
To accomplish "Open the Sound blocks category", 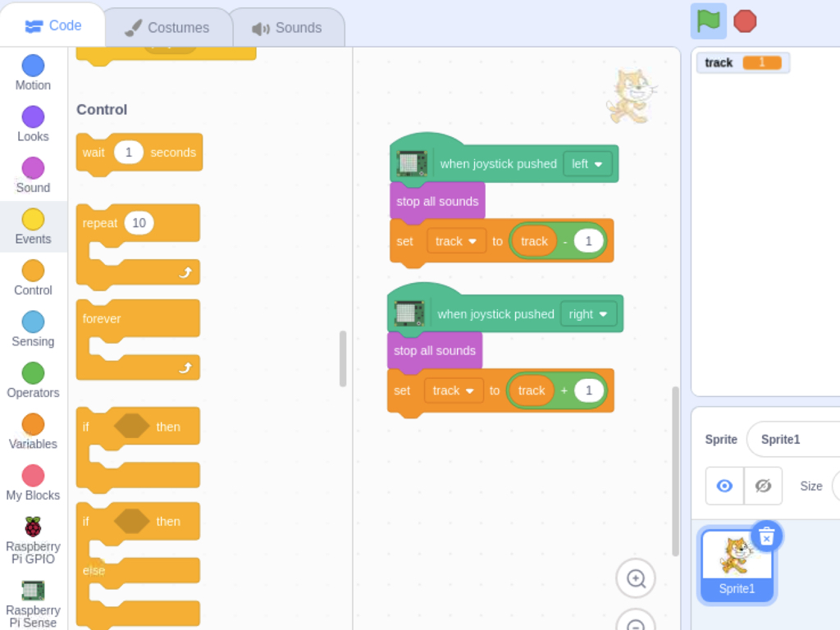I will tap(33, 176).
